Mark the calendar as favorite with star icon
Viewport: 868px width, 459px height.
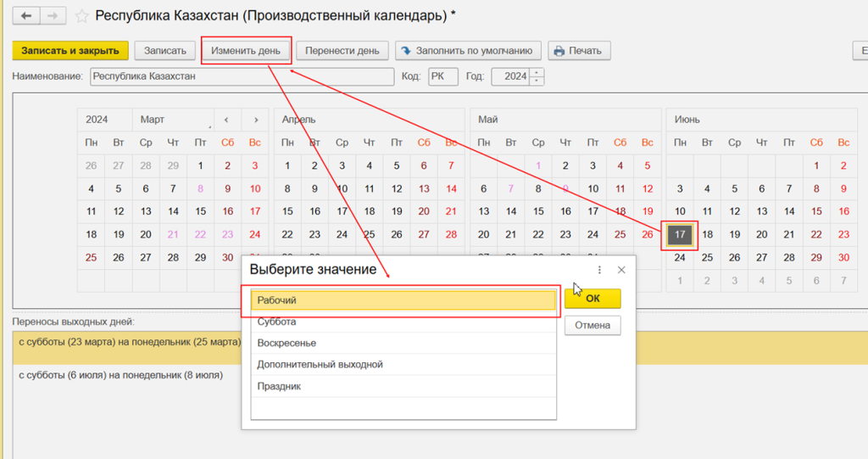coord(82,16)
